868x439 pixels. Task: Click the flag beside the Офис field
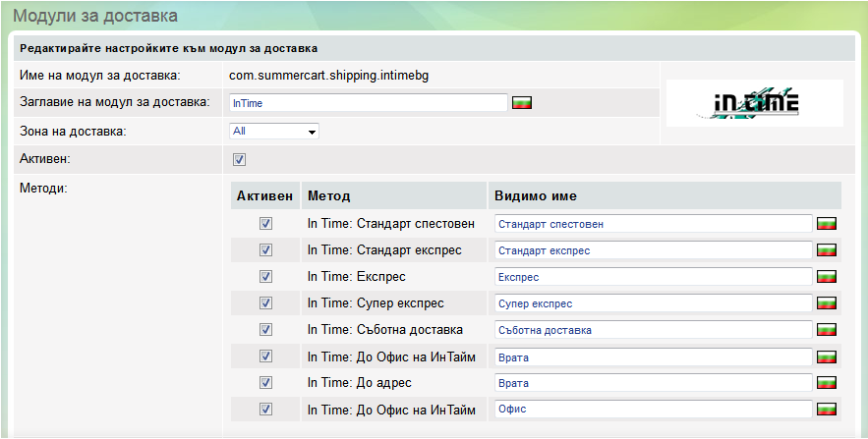click(827, 410)
